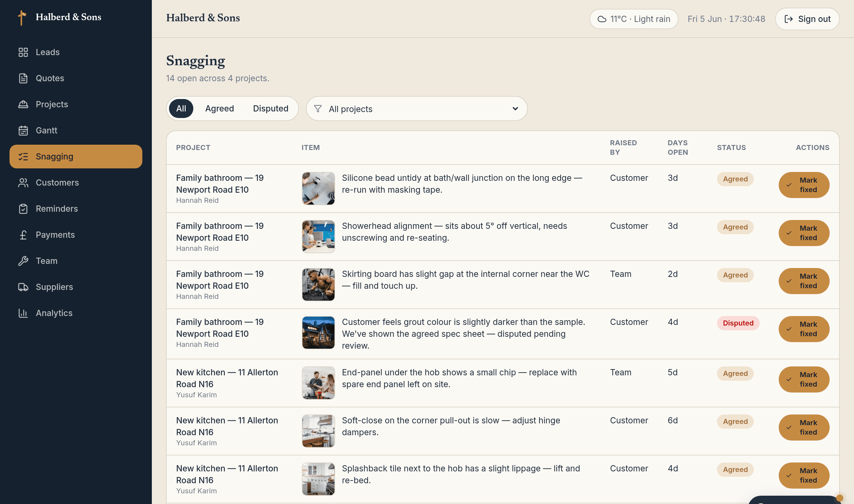Mark soft-close pull-out snag fixed
Viewport: 854px width, 504px height.
804,428
